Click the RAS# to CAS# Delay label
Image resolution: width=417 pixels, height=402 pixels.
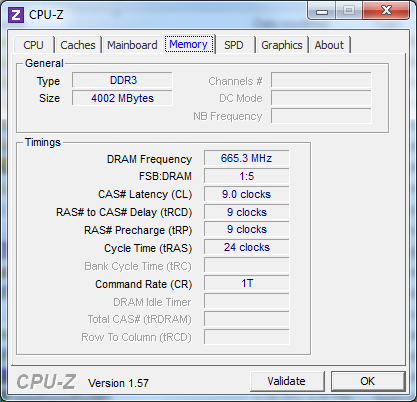tap(124, 212)
